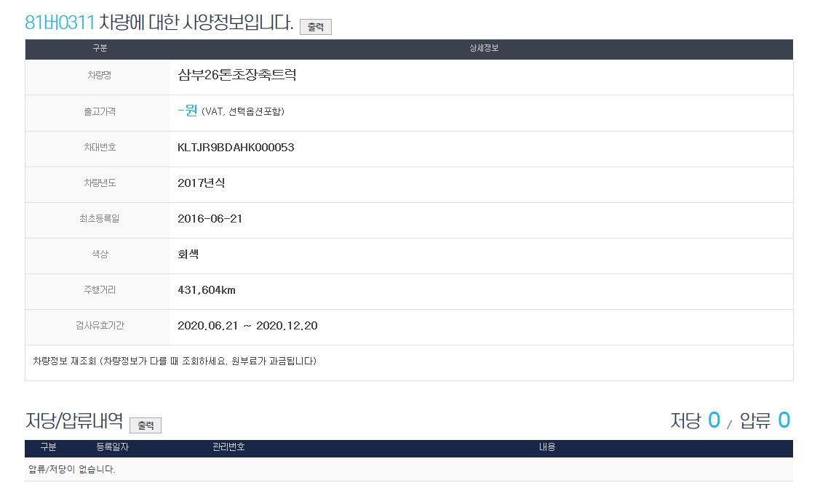Click the 압류/저당이 없습니다 empty row message
Image resolution: width=820 pixels, height=504 pixels.
(x=72, y=469)
